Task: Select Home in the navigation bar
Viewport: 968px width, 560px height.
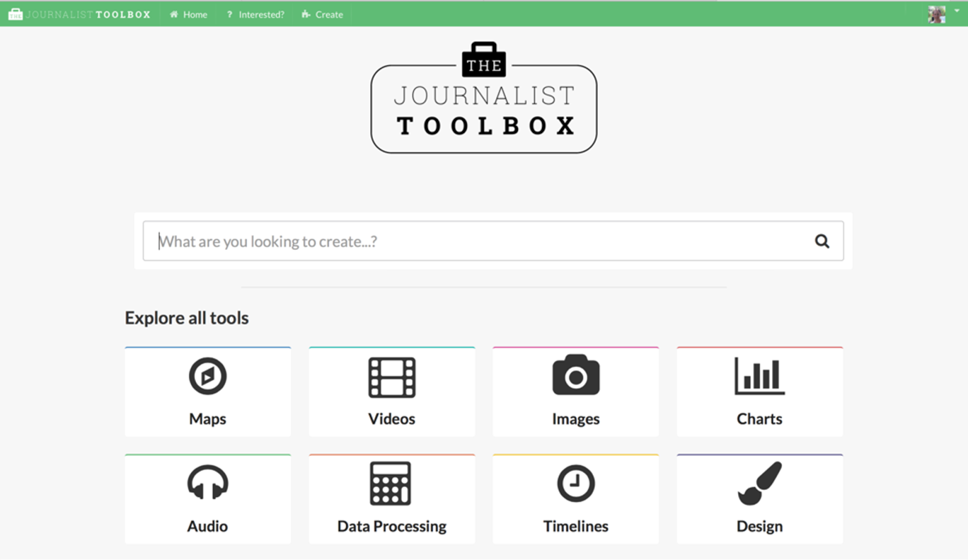Action: pyautogui.click(x=188, y=14)
